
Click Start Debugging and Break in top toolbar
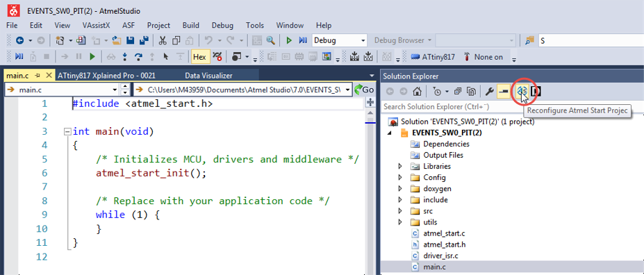pos(303,40)
